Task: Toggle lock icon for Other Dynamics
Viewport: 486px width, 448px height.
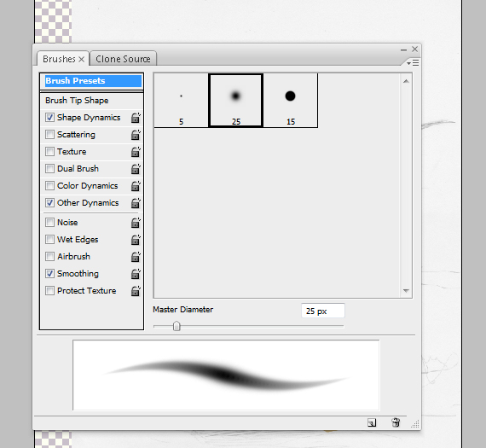Action: pos(136,203)
